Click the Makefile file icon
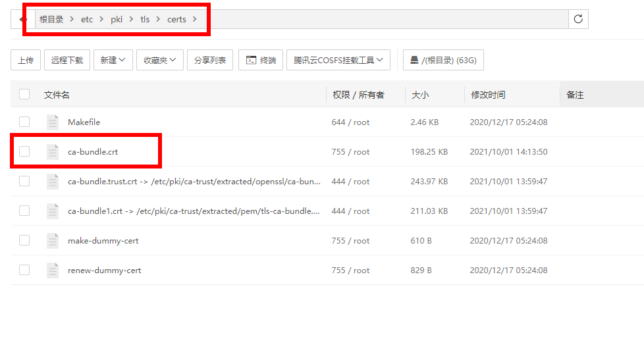This screenshot has height=337, width=644. click(x=53, y=122)
